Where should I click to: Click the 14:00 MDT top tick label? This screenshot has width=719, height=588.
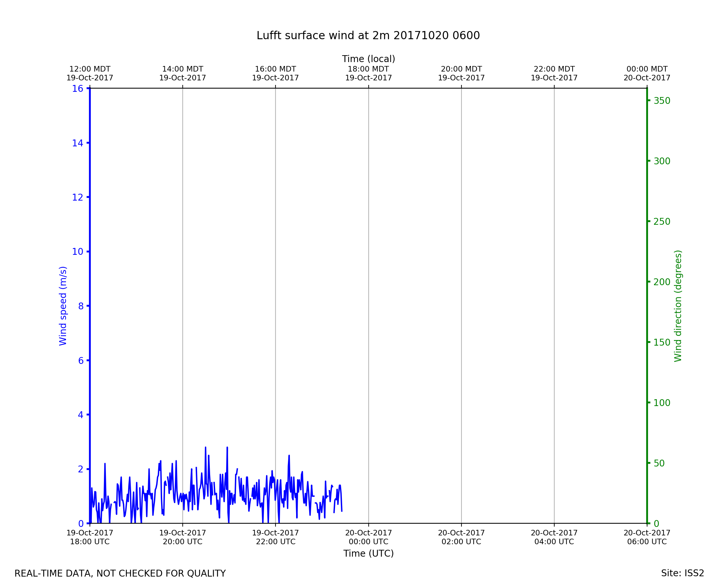[183, 73]
